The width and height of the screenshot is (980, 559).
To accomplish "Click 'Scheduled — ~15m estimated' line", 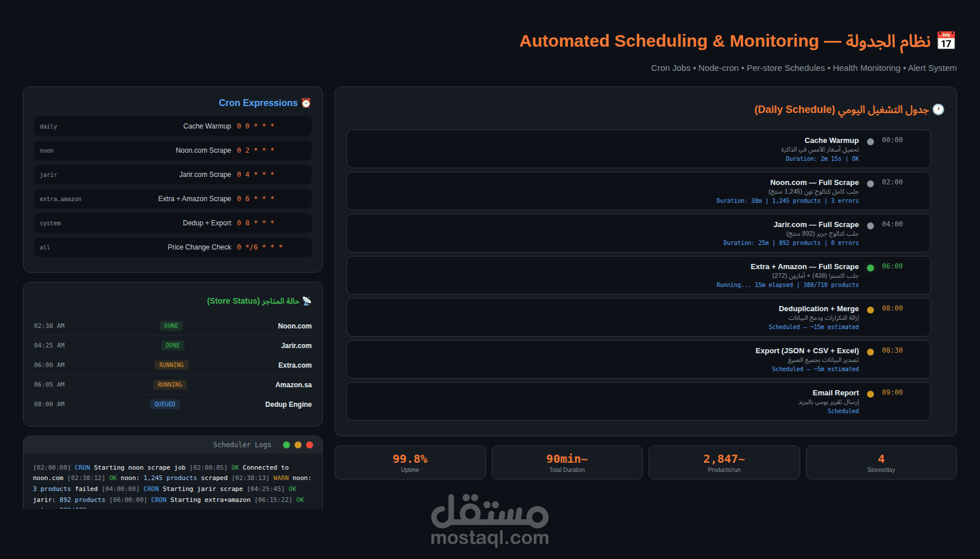I will (813, 327).
